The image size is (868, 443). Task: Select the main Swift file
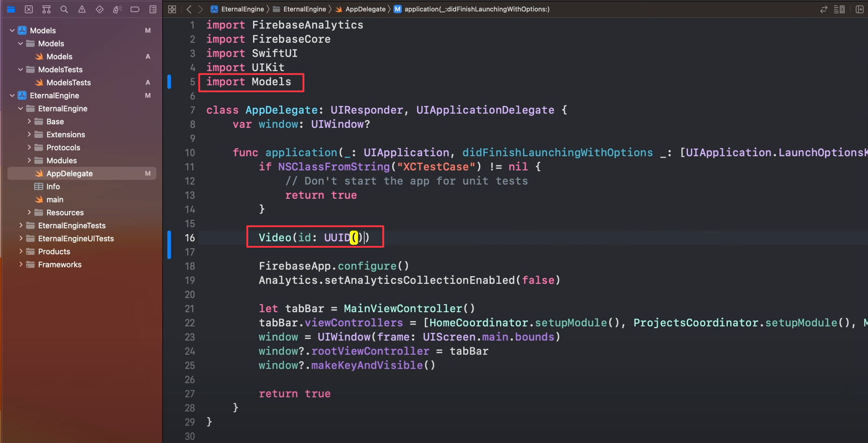click(x=55, y=200)
